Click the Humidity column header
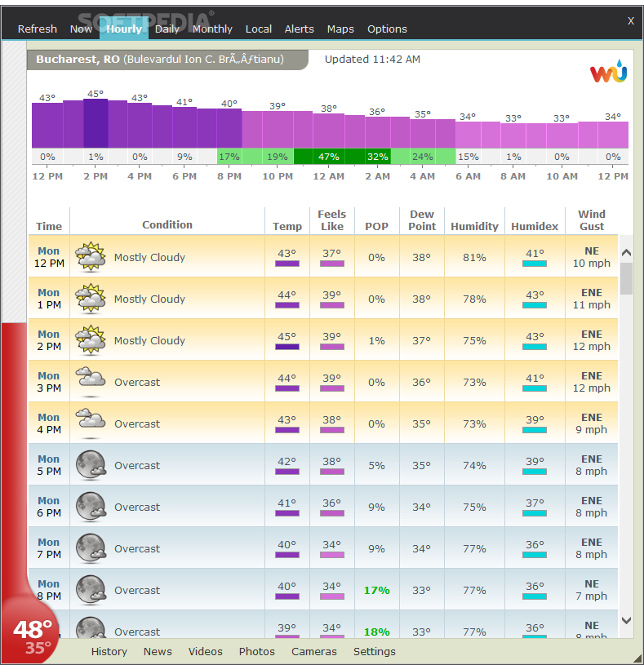 coord(474,227)
